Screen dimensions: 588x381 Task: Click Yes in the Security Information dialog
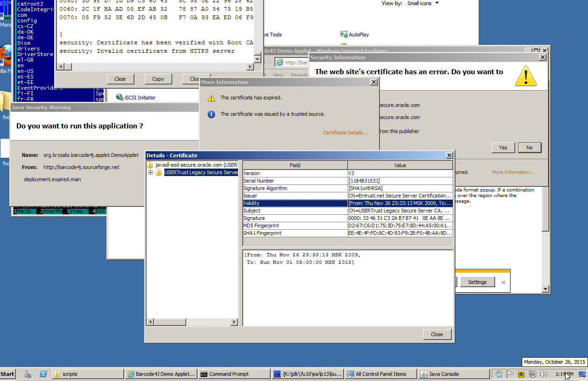[x=503, y=148]
